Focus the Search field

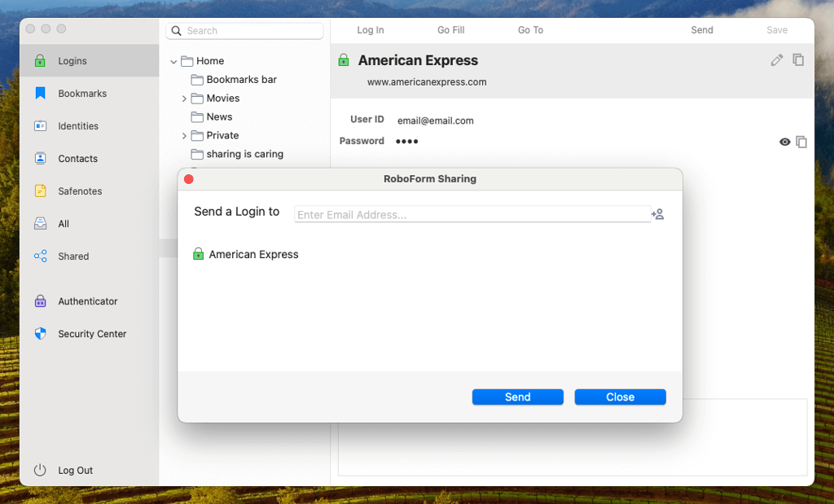coord(244,31)
